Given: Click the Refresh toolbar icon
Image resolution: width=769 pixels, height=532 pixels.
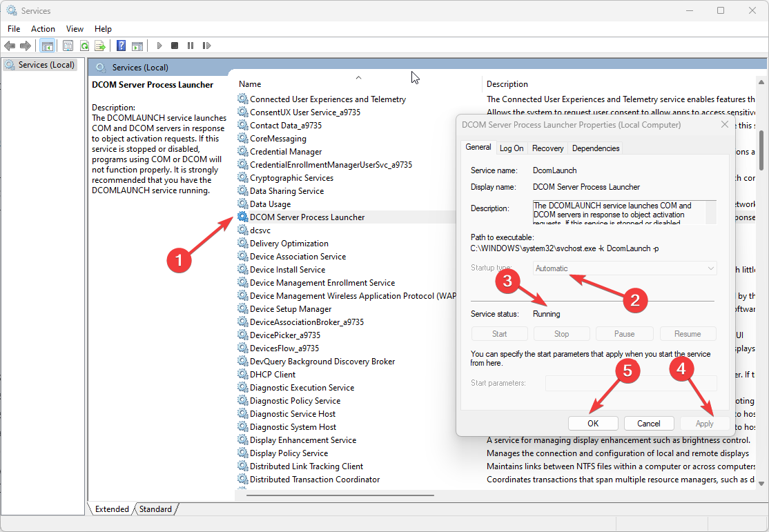Looking at the screenshot, I should tap(84, 46).
